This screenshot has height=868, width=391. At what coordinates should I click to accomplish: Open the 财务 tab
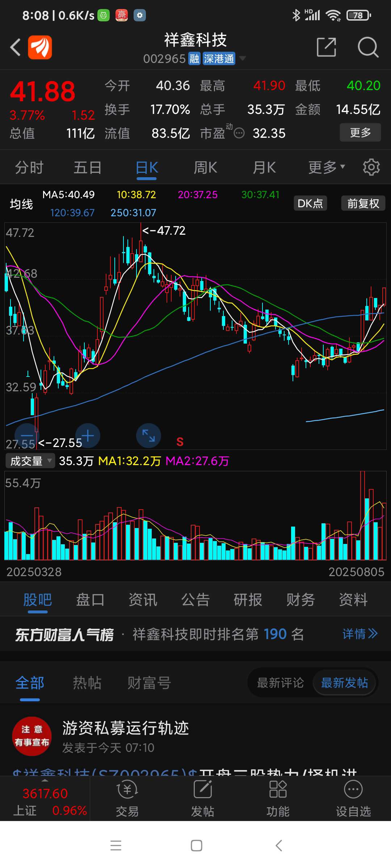pos(300,600)
